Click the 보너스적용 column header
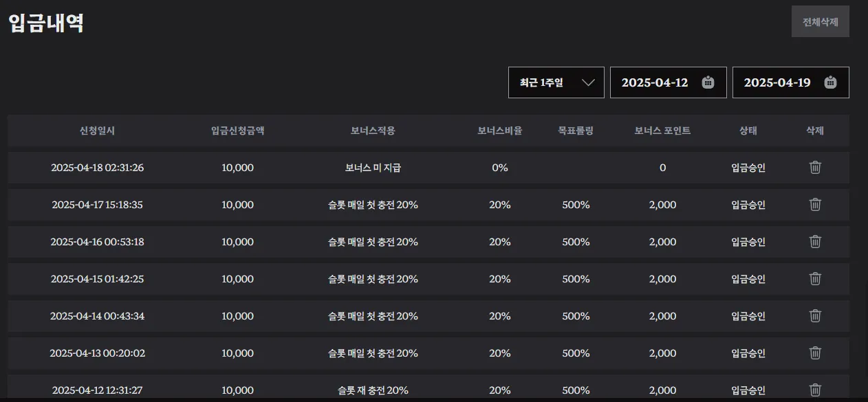 373,131
